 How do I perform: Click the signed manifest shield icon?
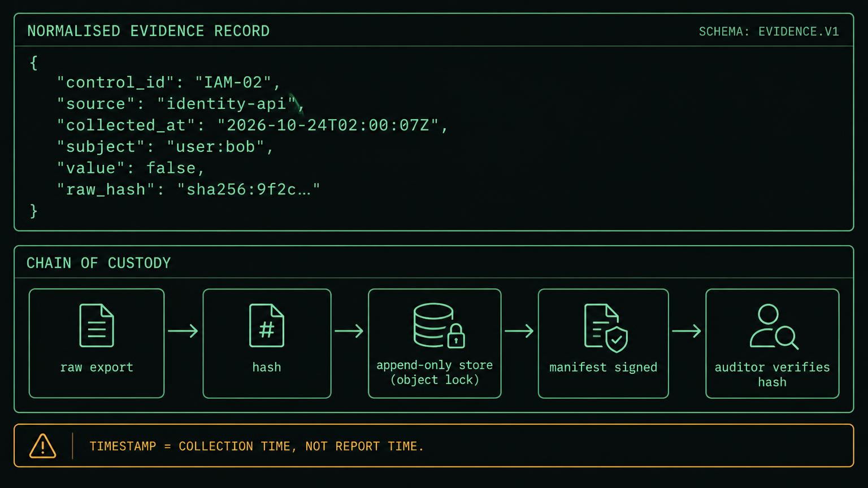tap(606, 328)
